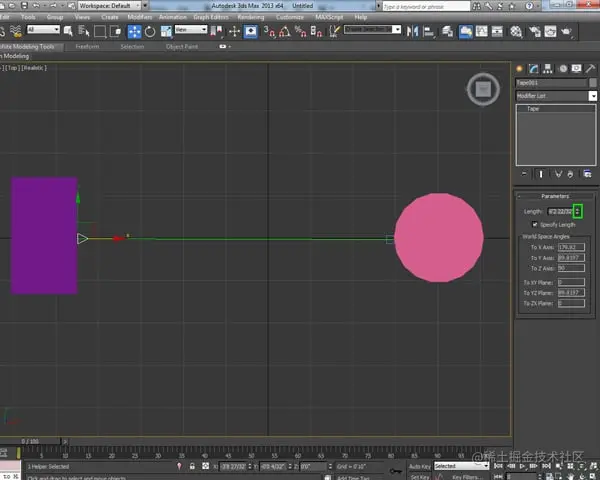The height and width of the screenshot is (480, 600).
Task: Select Tape in the modifier stack
Action: pos(533,109)
